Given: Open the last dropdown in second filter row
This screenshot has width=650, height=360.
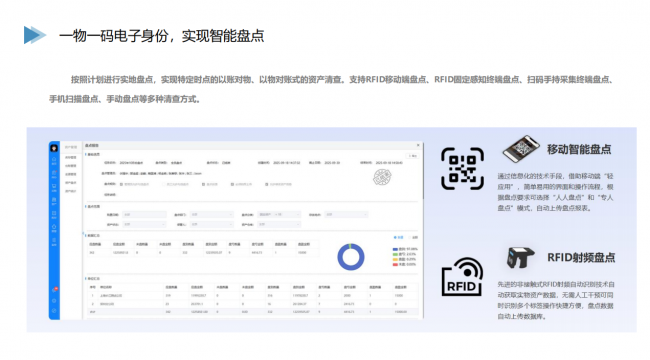Looking at the screenshot, I should click(279, 224).
